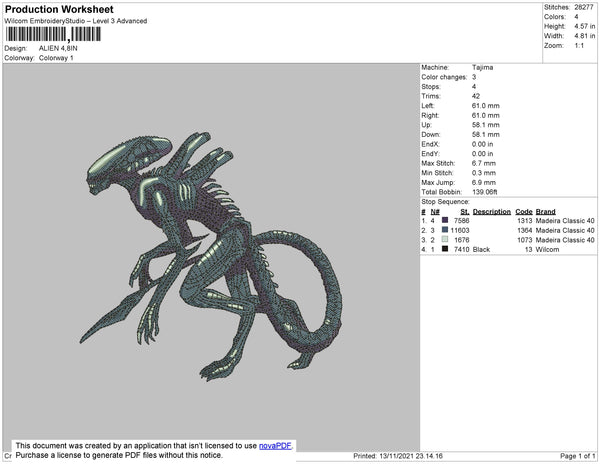Select height value '4.57 in'
This screenshot has width=600, height=464.
[584, 26]
